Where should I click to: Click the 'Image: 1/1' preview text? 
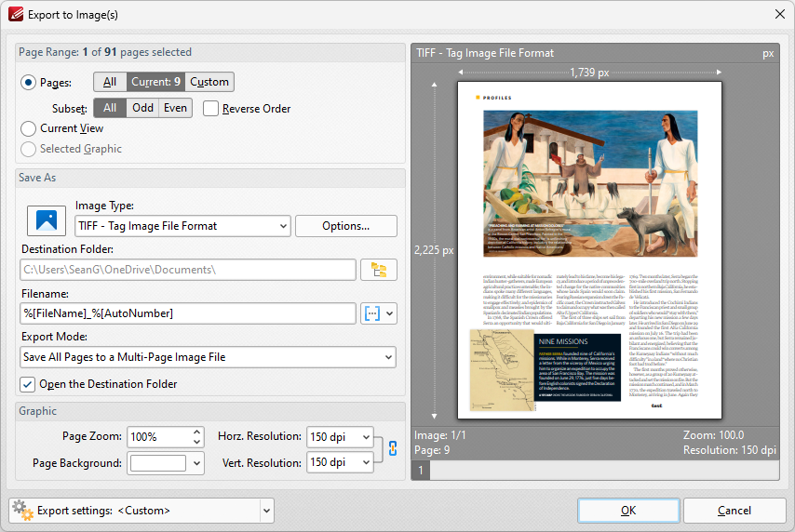coord(439,435)
